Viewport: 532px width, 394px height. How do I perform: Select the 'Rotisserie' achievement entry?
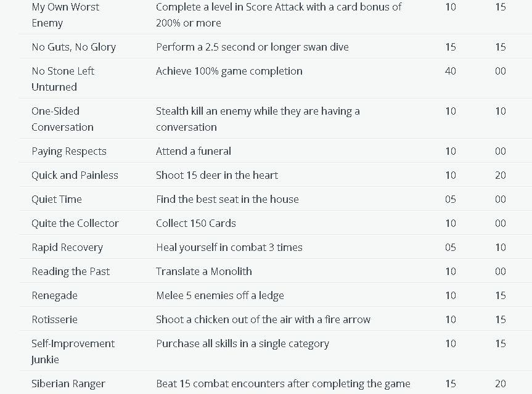(55, 319)
